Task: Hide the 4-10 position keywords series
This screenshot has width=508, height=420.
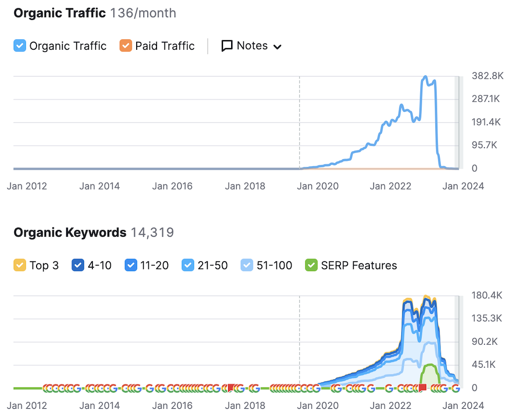Action: point(78,265)
